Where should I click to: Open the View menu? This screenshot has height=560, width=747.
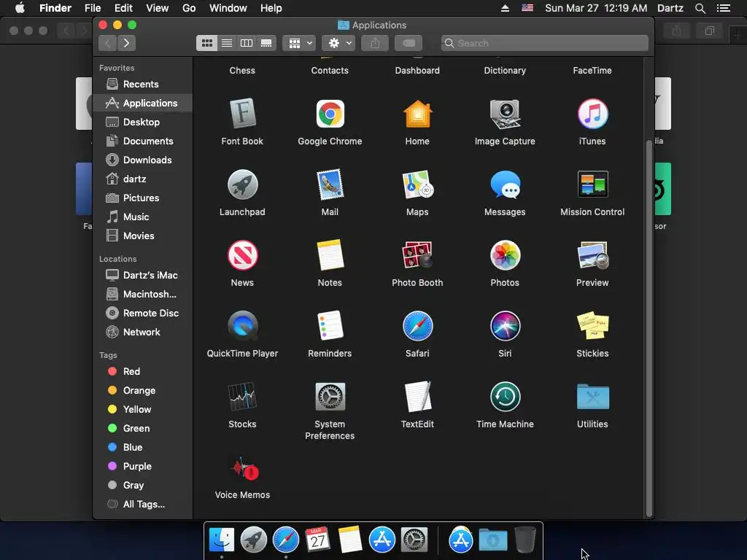(x=158, y=8)
